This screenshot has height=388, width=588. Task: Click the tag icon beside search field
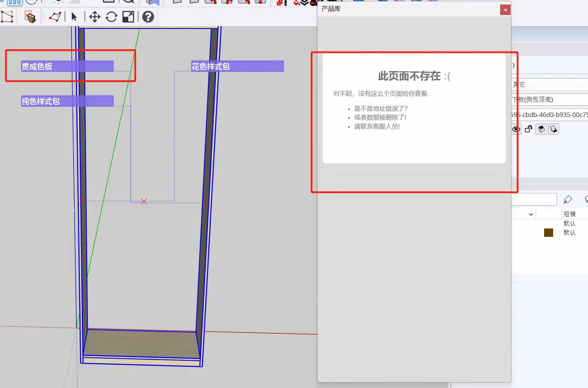(x=568, y=199)
